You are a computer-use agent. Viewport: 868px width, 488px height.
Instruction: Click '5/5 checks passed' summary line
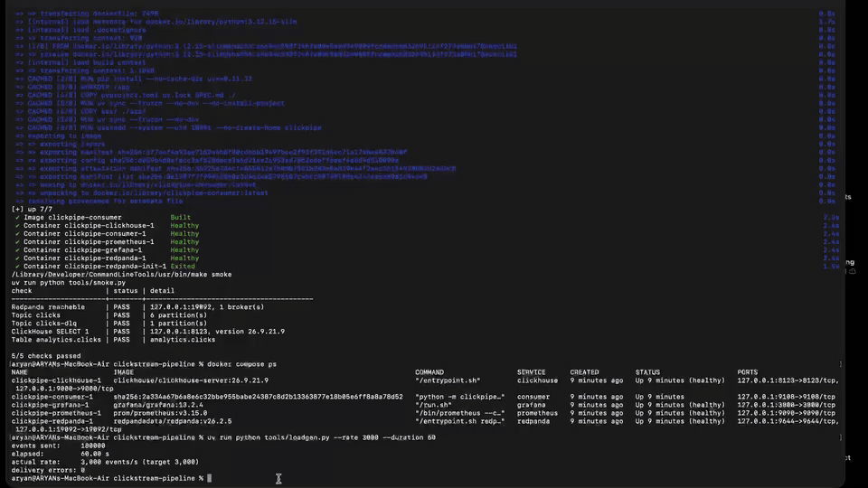click(46, 356)
